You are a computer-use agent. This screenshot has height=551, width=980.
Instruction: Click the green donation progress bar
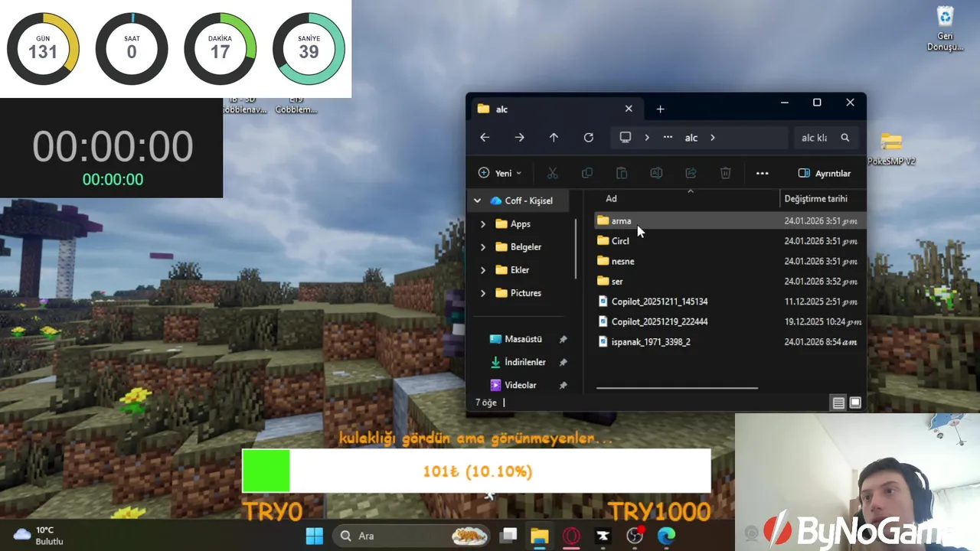266,471
